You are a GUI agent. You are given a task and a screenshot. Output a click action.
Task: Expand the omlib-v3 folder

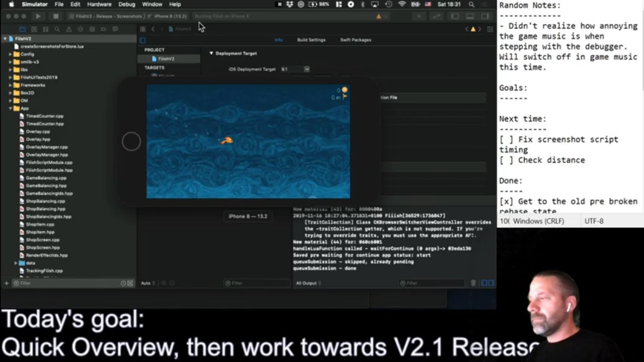[11, 62]
